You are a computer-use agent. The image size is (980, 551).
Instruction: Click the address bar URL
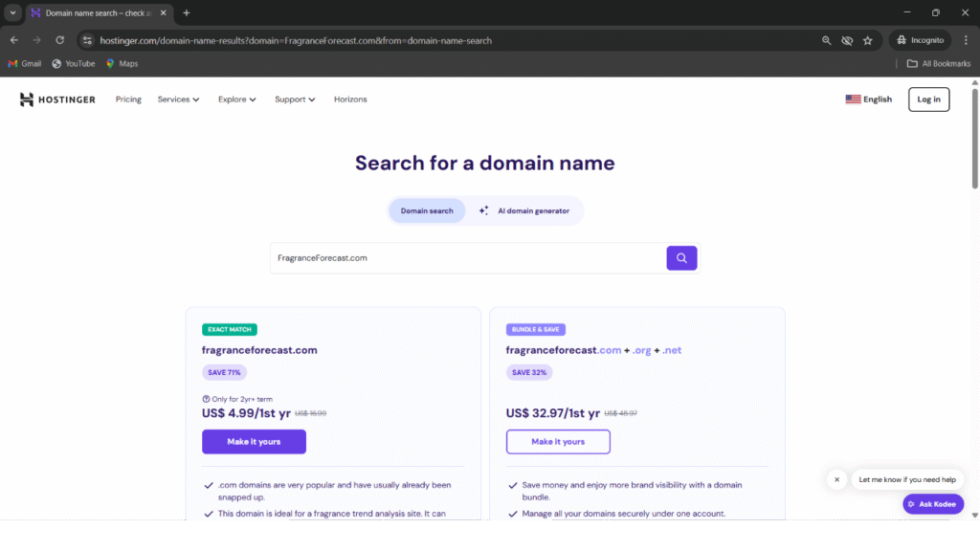click(296, 40)
